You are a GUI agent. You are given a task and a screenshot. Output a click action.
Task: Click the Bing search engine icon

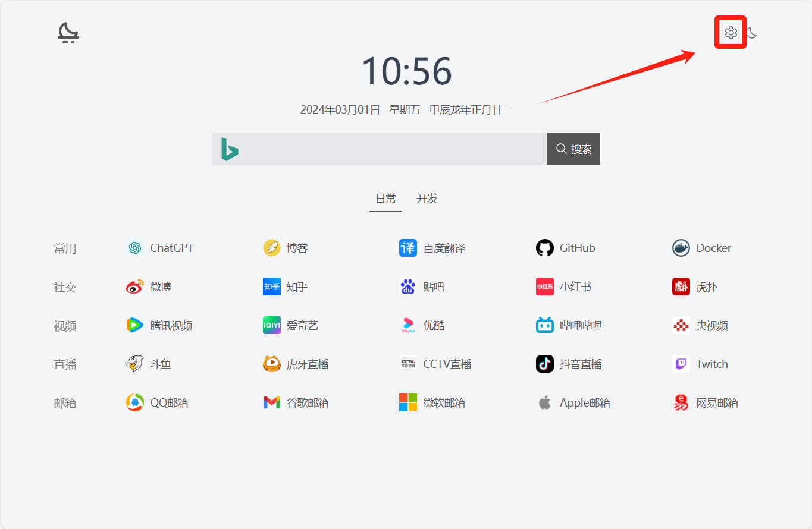click(230, 149)
